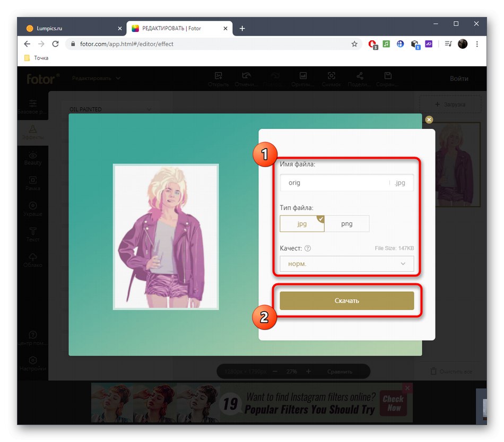Expand the OIL PAINTED effect group

click(x=110, y=109)
